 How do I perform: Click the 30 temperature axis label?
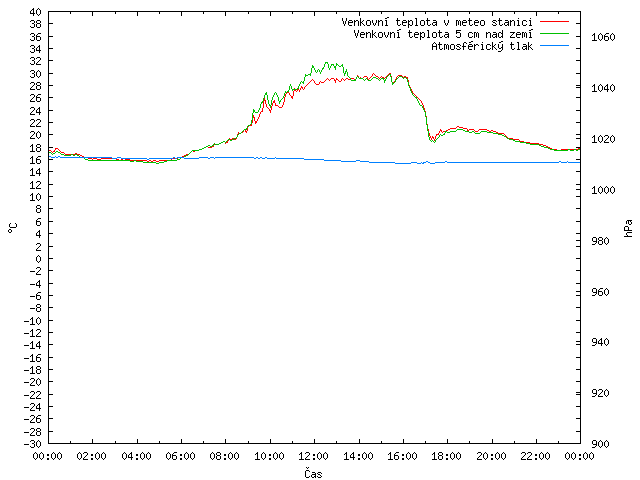pyautogui.click(x=36, y=74)
